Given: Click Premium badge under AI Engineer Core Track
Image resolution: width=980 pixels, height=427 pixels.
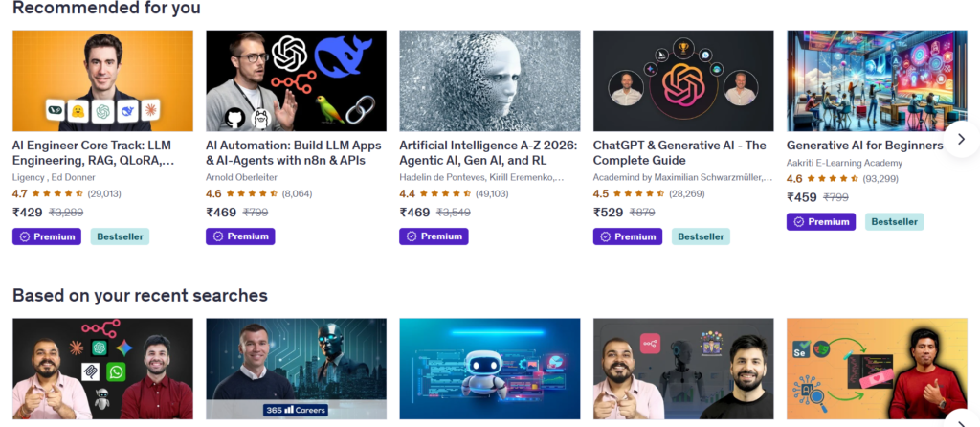Looking at the screenshot, I should coord(47,236).
